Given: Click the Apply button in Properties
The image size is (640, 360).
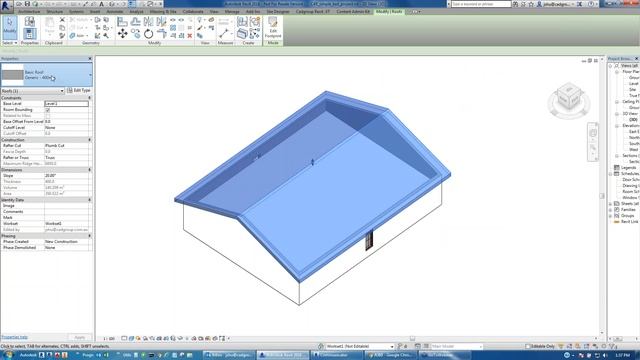Looking at the screenshot, I should (x=80, y=337).
